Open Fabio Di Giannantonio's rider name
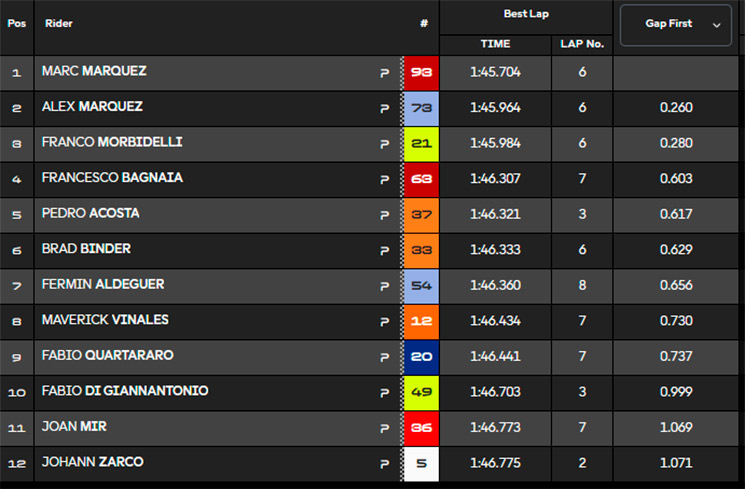Image resolution: width=745 pixels, height=489 pixels. pyautogui.click(x=125, y=391)
